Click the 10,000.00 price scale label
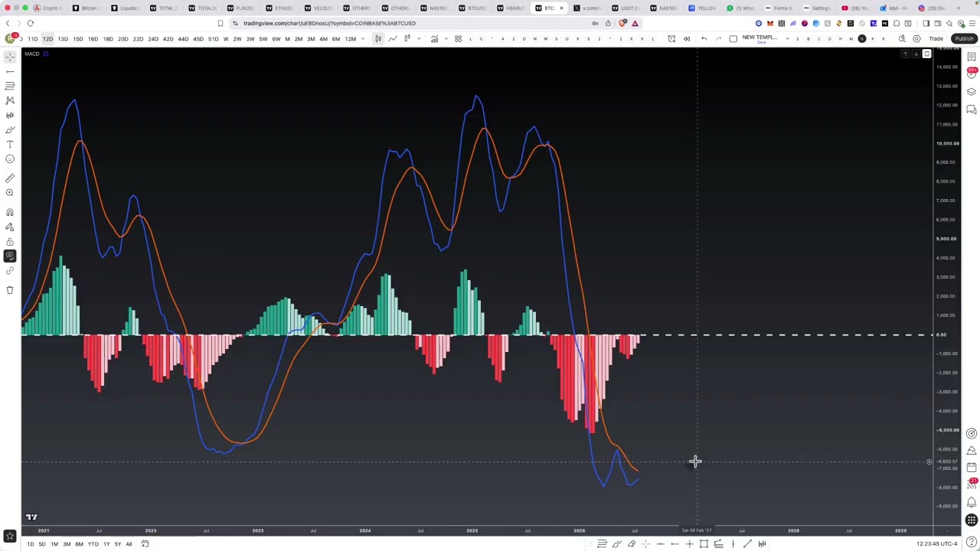The height and width of the screenshot is (551, 980). pos(947,143)
